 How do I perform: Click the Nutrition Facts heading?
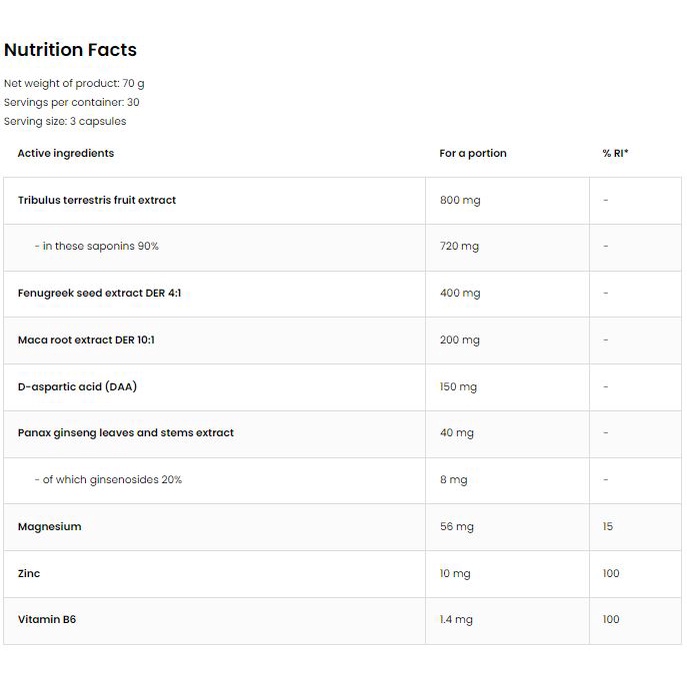tap(70, 50)
